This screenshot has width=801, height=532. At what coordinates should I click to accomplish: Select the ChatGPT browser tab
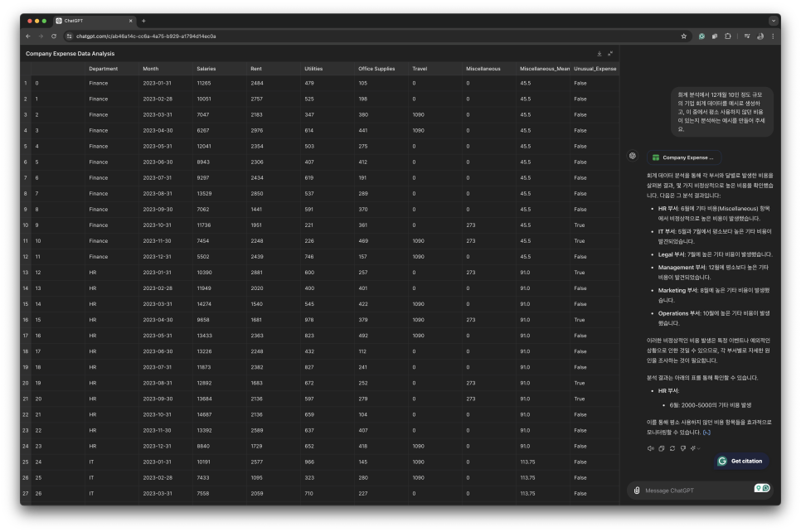(94, 21)
